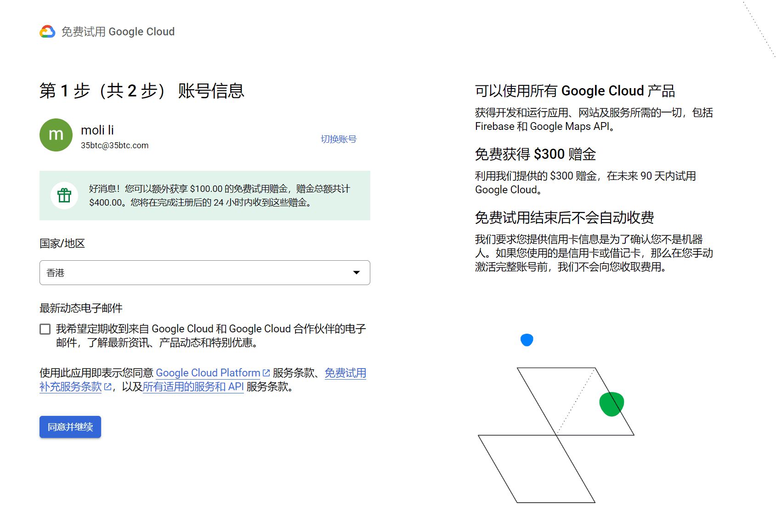This screenshot has height=532, width=776.
Task: Click the green circle in the illustration
Action: click(612, 402)
